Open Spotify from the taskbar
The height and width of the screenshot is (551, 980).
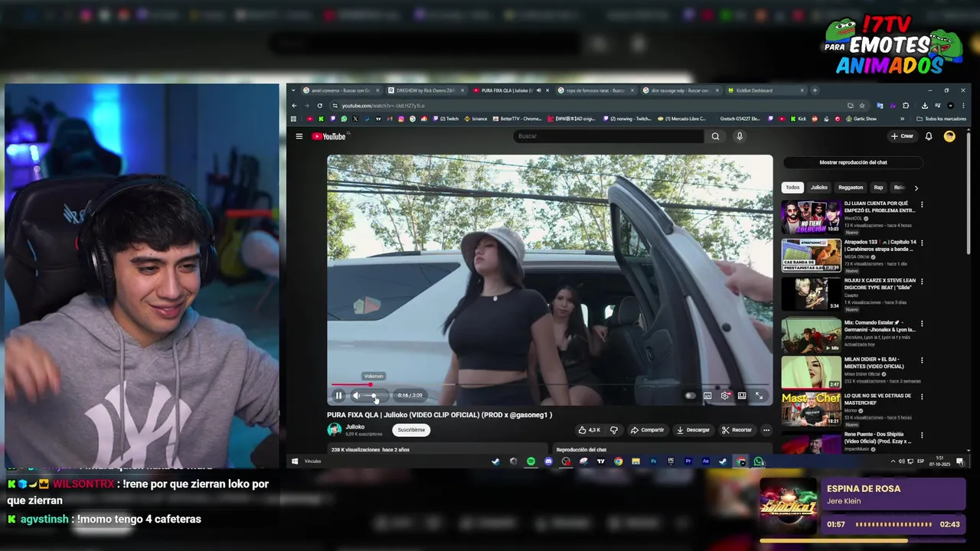click(531, 461)
